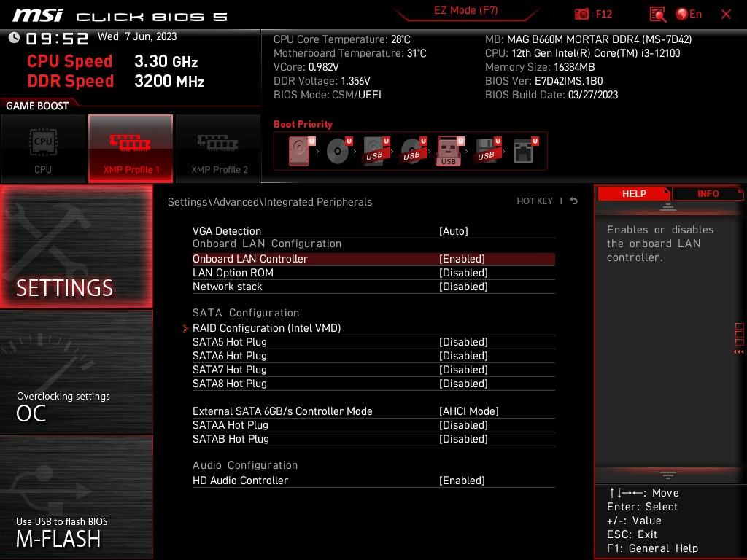
Task: Expand RAID Configuration (Intel VMD) submenu
Action: pyautogui.click(x=373, y=328)
